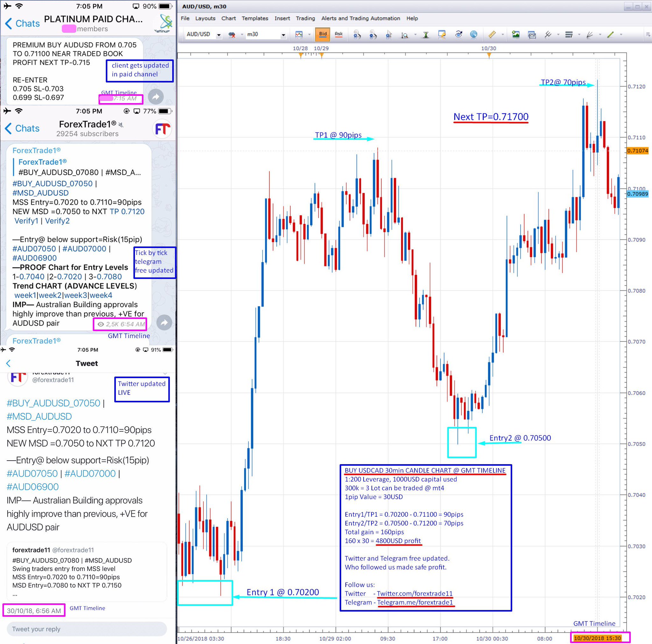The image size is (652, 644).
Task: Toggle the Bid price button
Action: [x=323, y=34]
